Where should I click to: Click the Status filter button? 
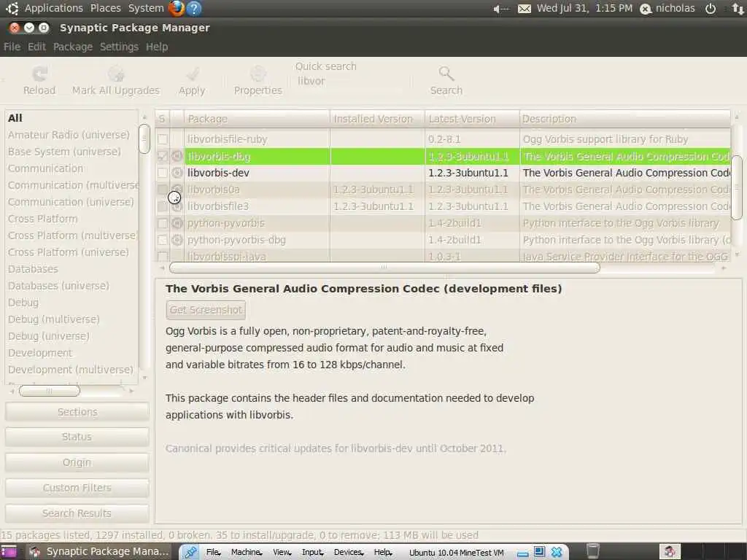[77, 437]
